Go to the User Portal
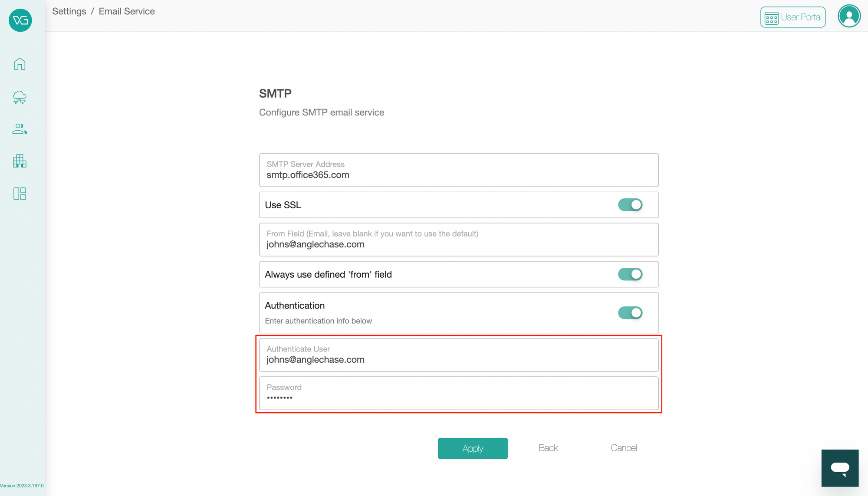Viewport: 868px width, 496px height. pyautogui.click(x=792, y=17)
